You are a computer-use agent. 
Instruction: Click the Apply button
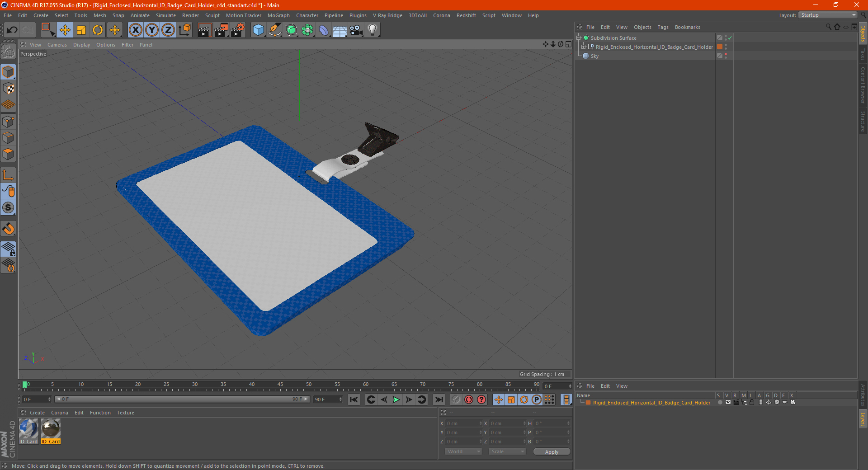click(552, 451)
